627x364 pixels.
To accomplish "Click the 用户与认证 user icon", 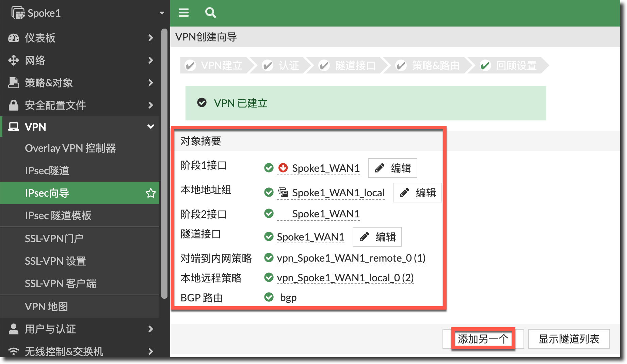I will click(14, 329).
